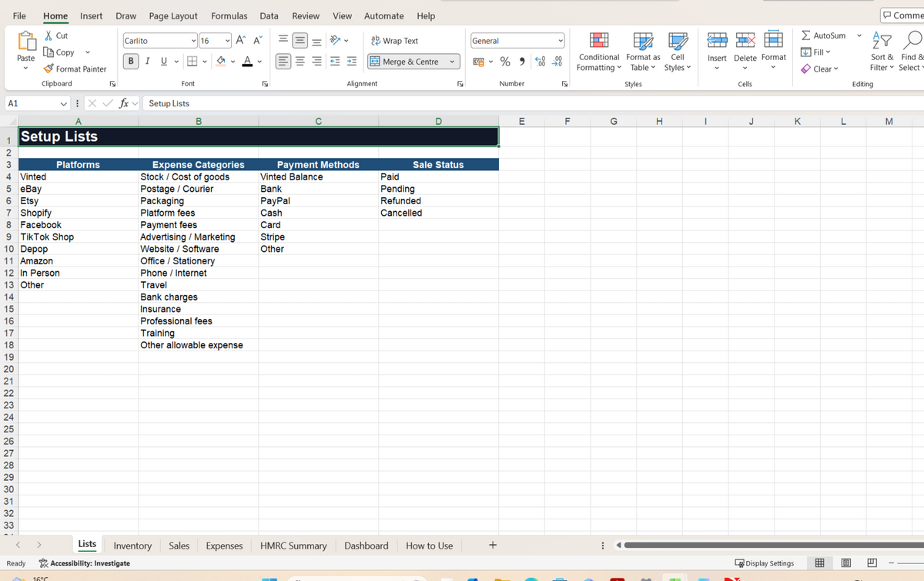
Task: Set middle vertical alignment
Action: [x=300, y=40]
